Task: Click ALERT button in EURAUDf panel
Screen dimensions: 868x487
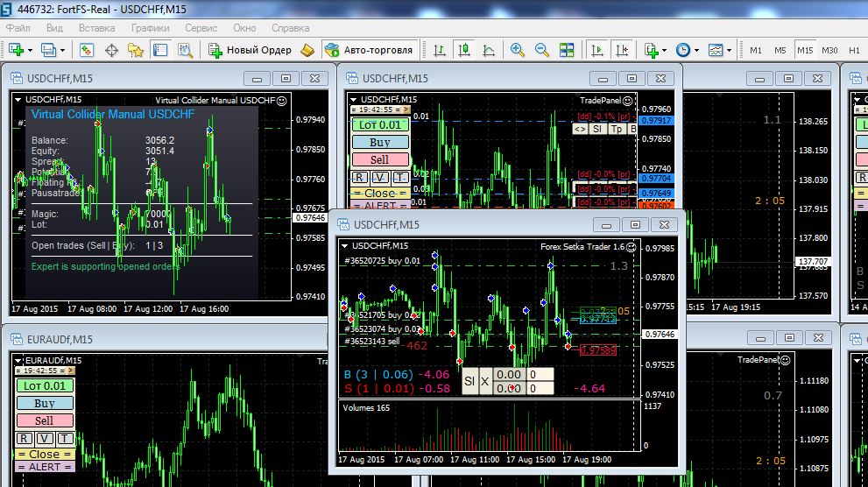Action: 45,467
